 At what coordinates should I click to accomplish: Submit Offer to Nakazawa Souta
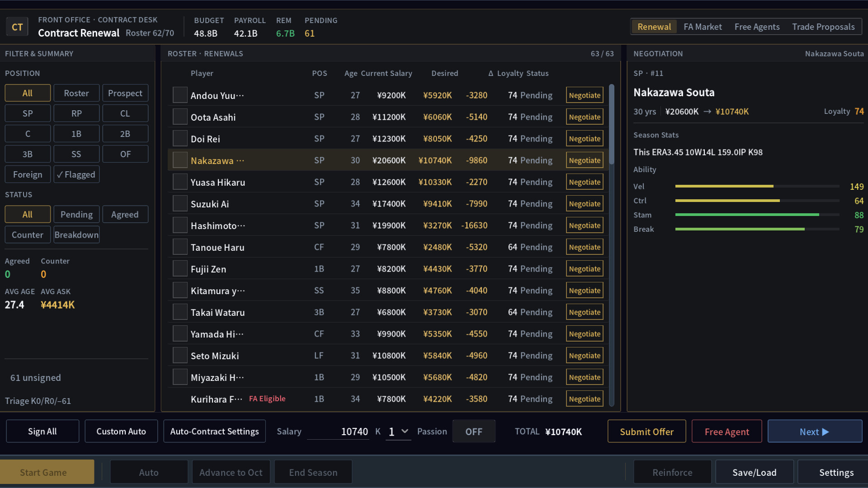click(x=646, y=432)
